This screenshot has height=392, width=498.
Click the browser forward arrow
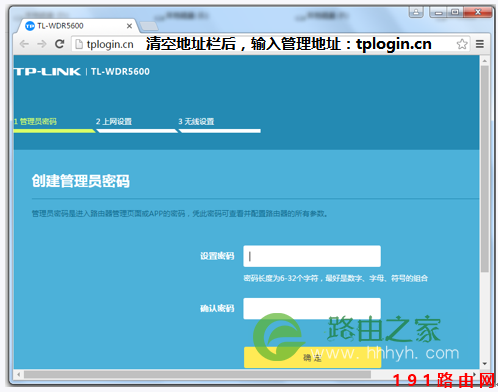click(42, 44)
